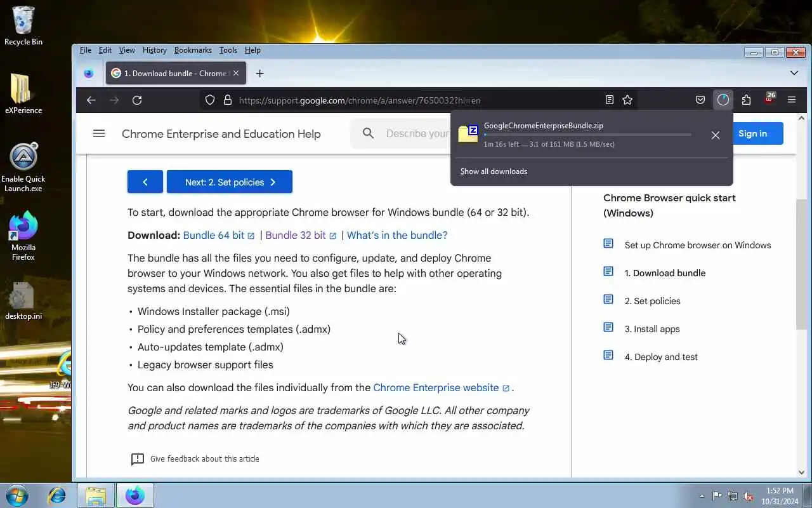
Task: Click the download progress bar
Action: (587, 135)
